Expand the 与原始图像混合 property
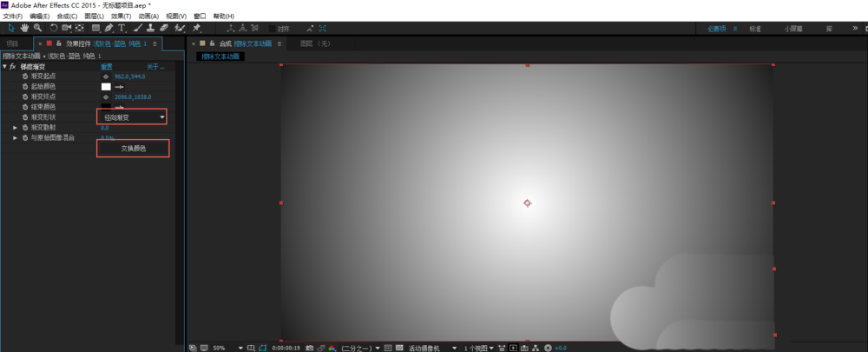The image size is (868, 352). [16, 137]
